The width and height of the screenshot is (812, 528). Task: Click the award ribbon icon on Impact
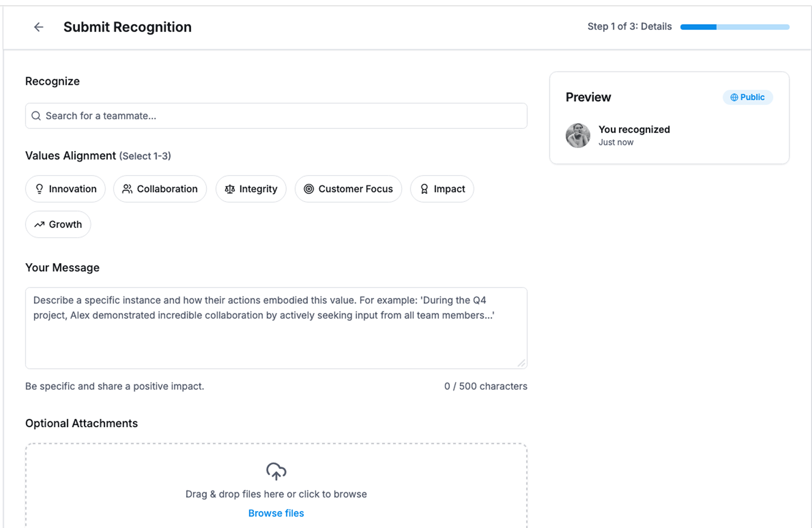tap(424, 189)
